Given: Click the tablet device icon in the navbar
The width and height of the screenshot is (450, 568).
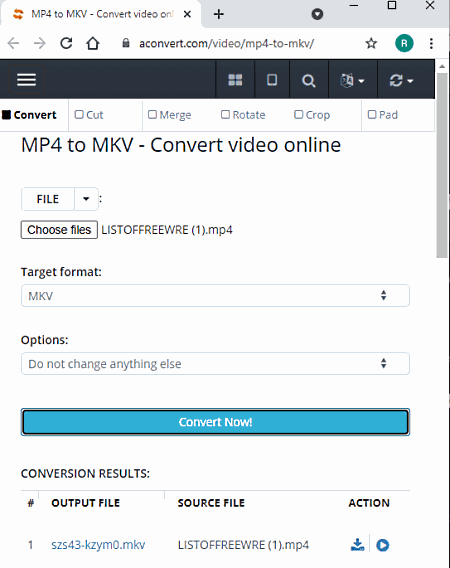Looking at the screenshot, I should [272, 80].
